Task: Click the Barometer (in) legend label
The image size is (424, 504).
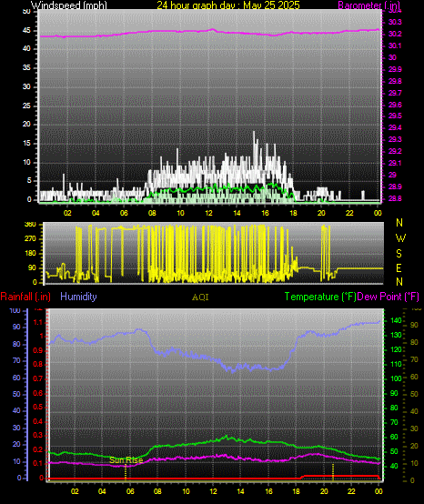Action: tap(369, 5)
